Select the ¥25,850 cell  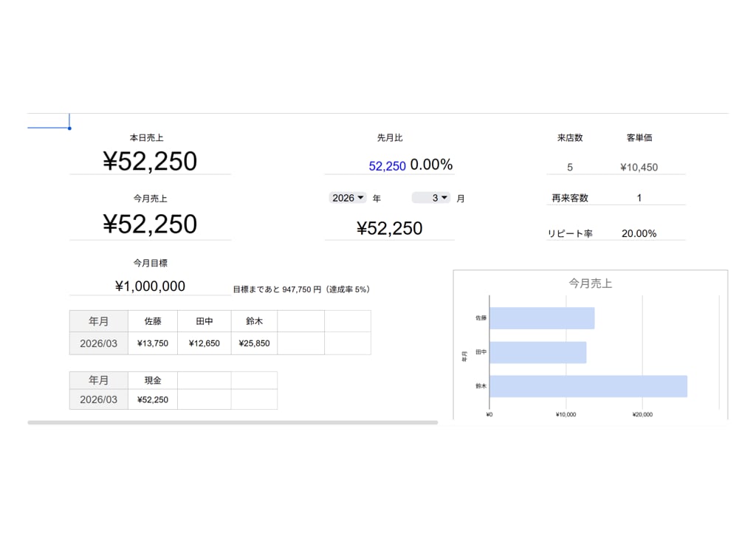pos(254,343)
